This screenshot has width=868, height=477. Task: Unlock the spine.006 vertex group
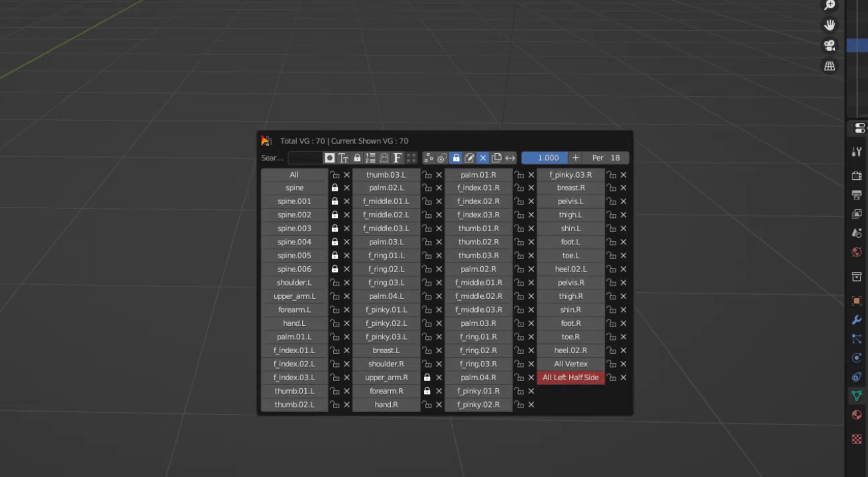pos(335,269)
